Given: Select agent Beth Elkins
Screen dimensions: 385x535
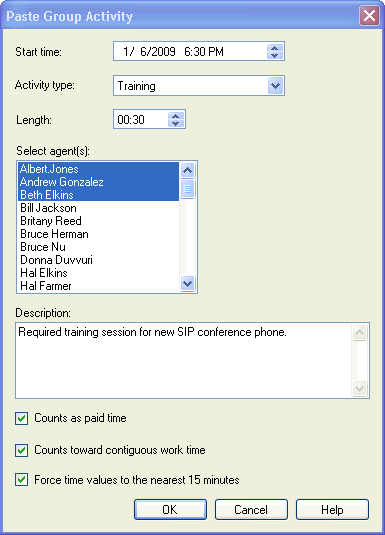Looking at the screenshot, I should tap(98, 195).
